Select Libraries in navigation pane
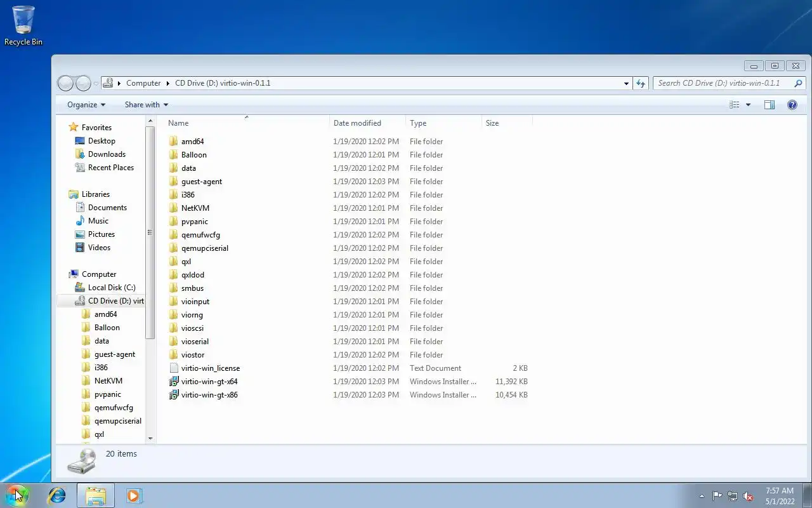Screen dimensions: 812x508 (95, 194)
